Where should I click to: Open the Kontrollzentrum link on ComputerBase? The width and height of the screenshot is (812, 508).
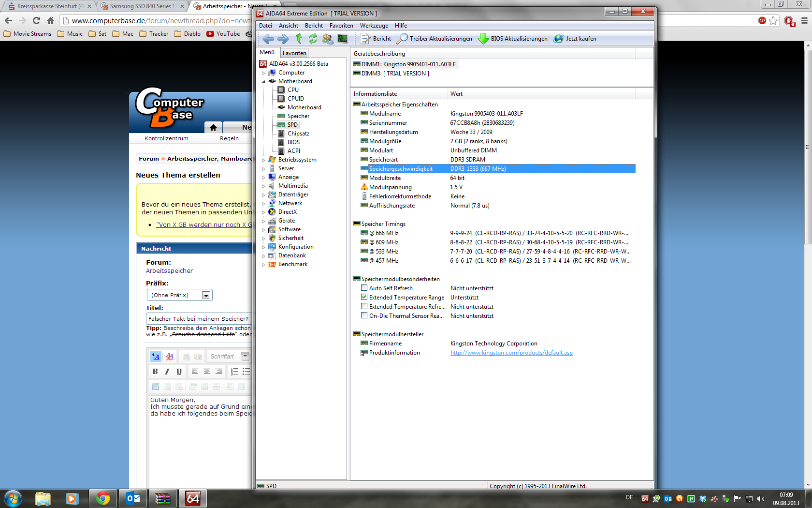click(x=166, y=138)
